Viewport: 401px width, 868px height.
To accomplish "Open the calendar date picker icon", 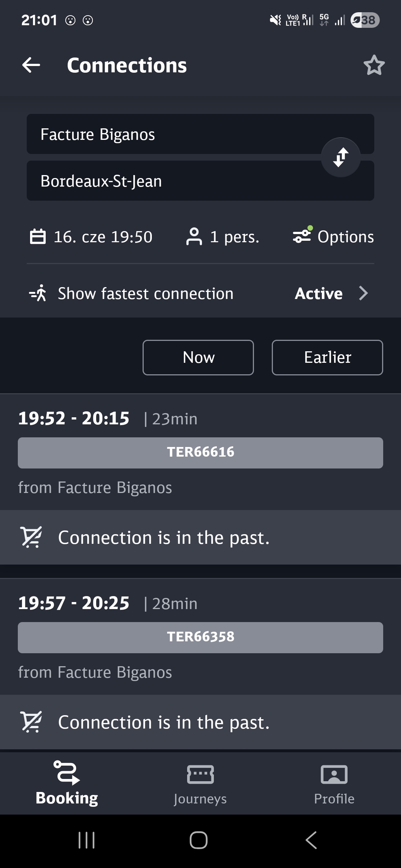I will (38, 237).
